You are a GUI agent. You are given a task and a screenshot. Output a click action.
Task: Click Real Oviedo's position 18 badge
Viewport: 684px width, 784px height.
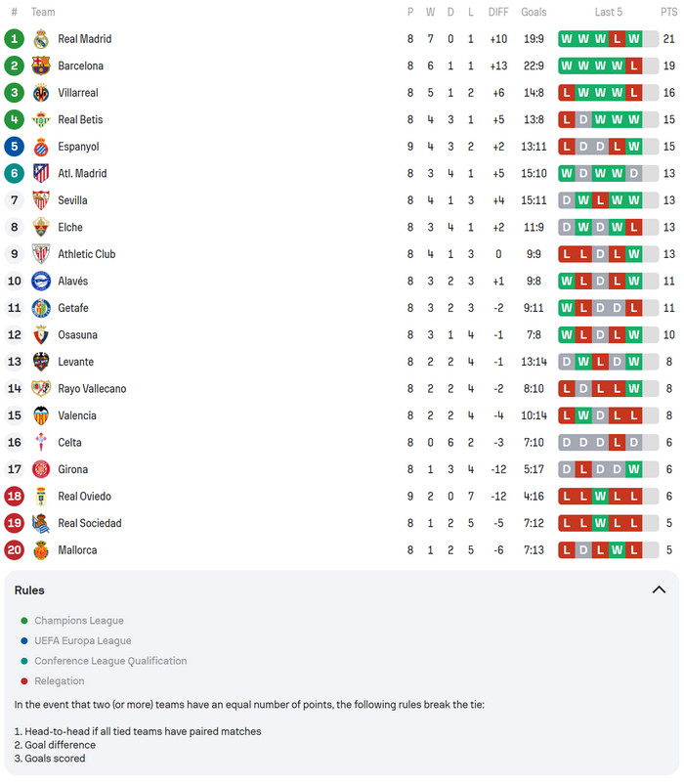pyautogui.click(x=14, y=497)
